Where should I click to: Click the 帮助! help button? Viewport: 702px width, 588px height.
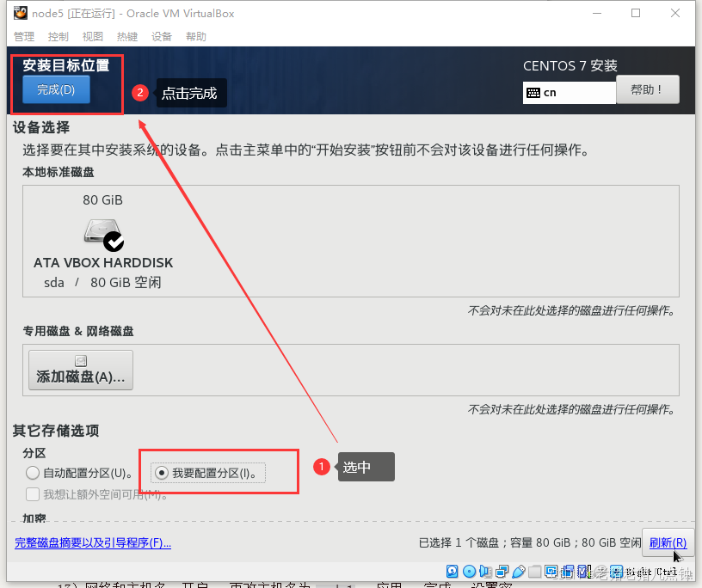pos(648,90)
